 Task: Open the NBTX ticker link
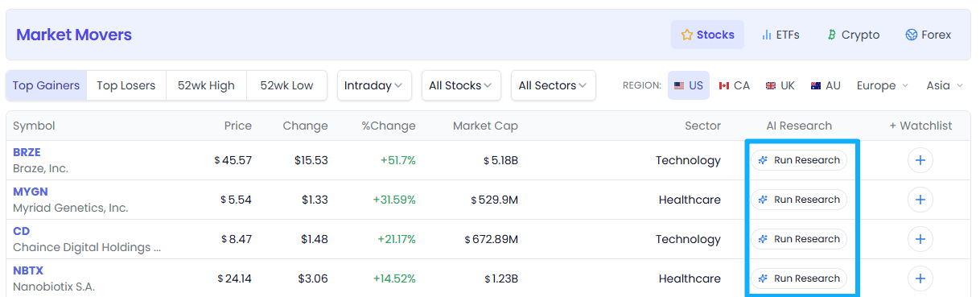coord(28,270)
